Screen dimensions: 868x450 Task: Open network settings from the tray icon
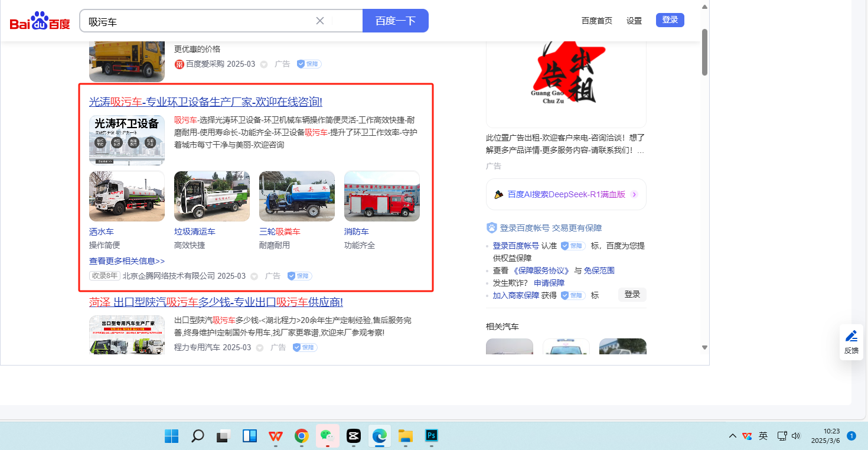[x=782, y=436]
